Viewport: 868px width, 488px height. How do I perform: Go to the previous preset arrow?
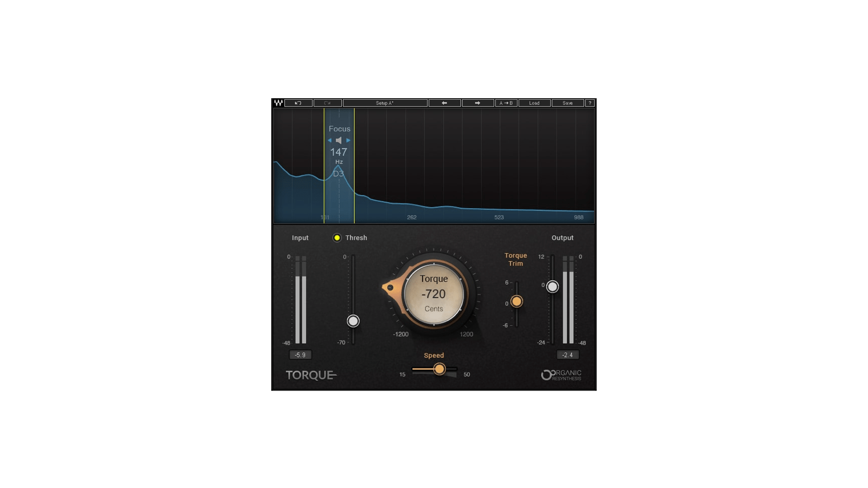[x=445, y=103]
